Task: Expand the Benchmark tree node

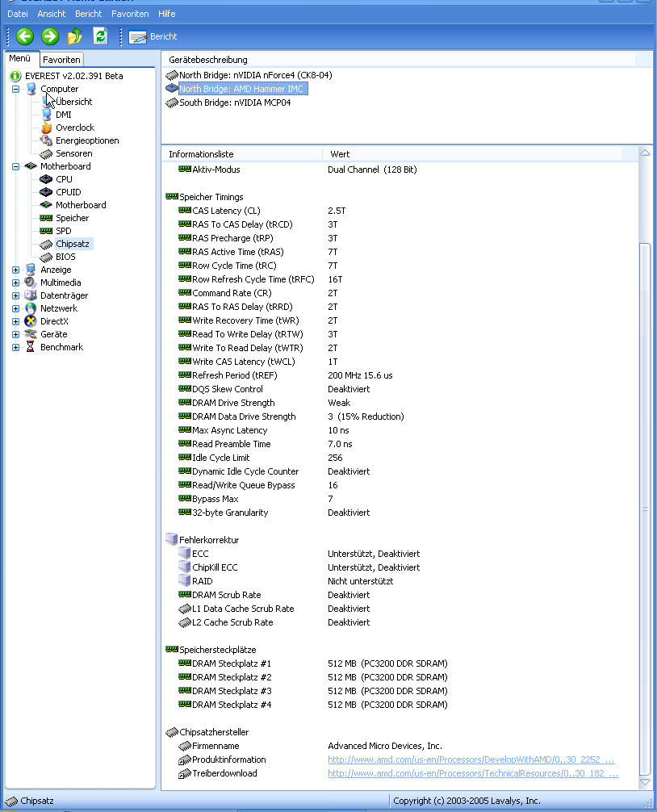Action: click(15, 348)
